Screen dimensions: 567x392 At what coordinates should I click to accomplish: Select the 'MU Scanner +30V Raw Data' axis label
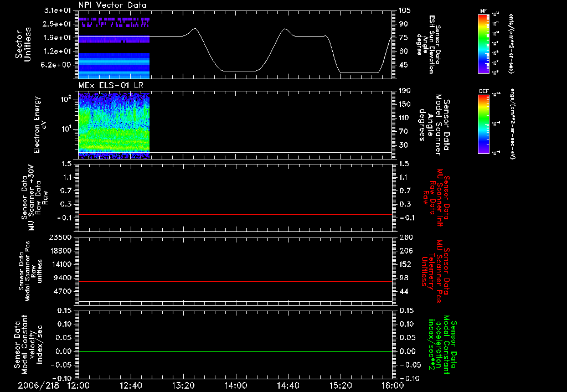click(34, 198)
